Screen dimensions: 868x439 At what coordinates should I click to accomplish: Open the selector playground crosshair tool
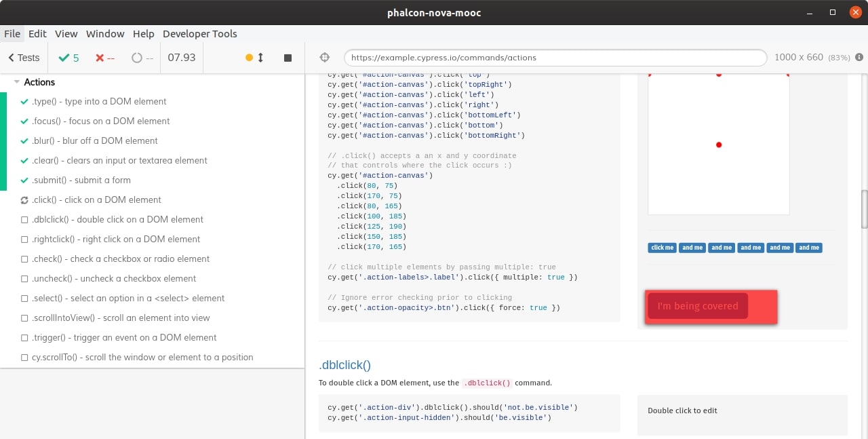324,57
